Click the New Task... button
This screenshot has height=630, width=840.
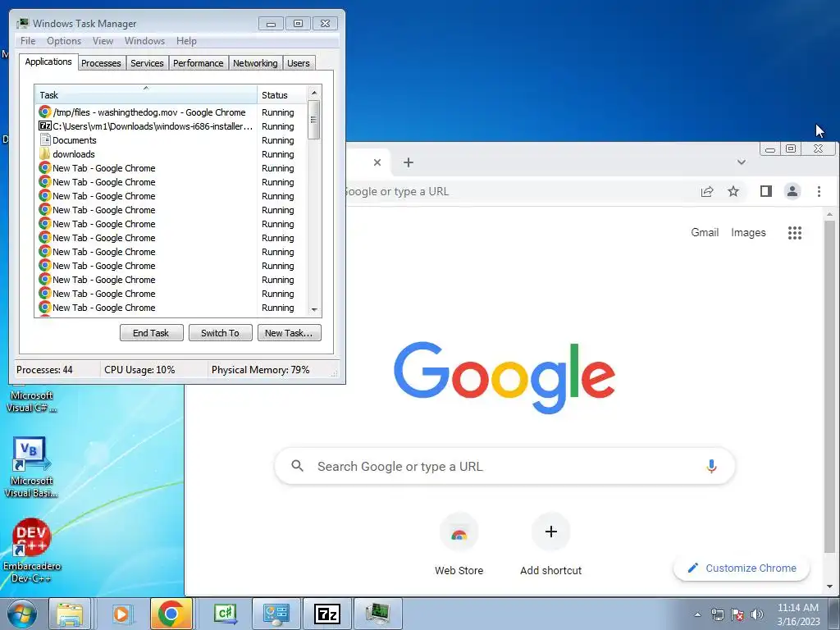coord(290,333)
